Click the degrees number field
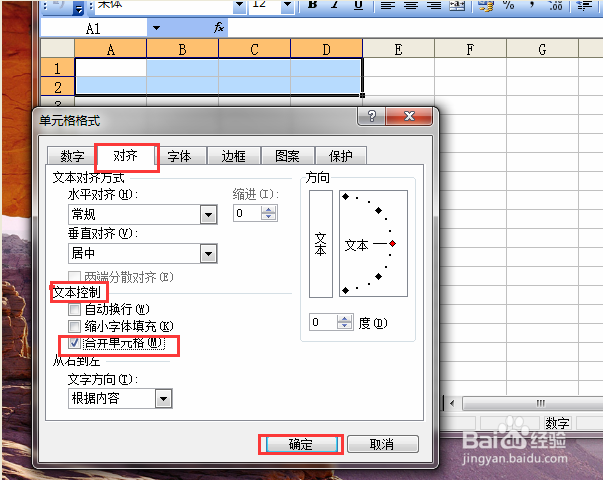This screenshot has width=603, height=480. pyautogui.click(x=323, y=322)
